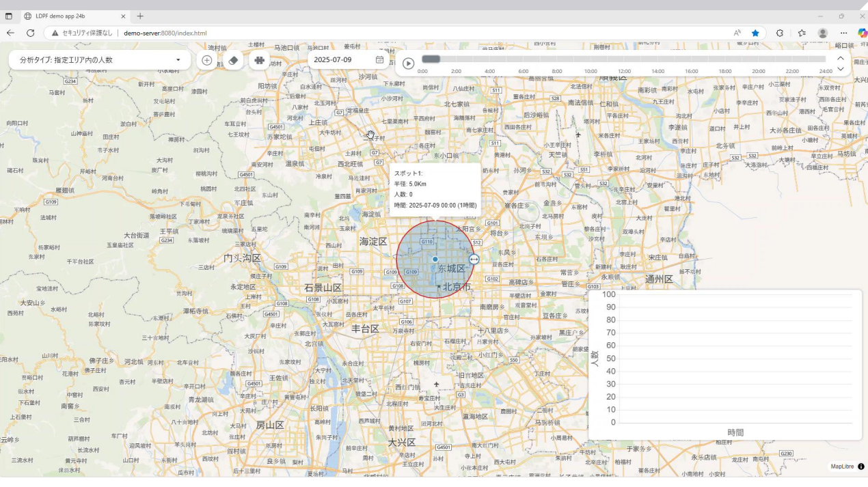Click the puzzle piece plugin icon
868x487 pixels.
click(259, 60)
